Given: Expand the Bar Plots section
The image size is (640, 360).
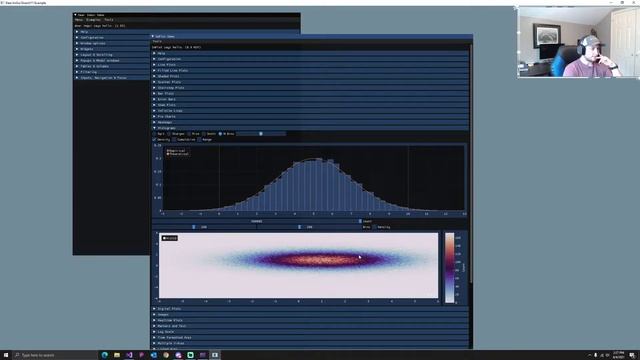Looking at the screenshot, I should (311, 93).
